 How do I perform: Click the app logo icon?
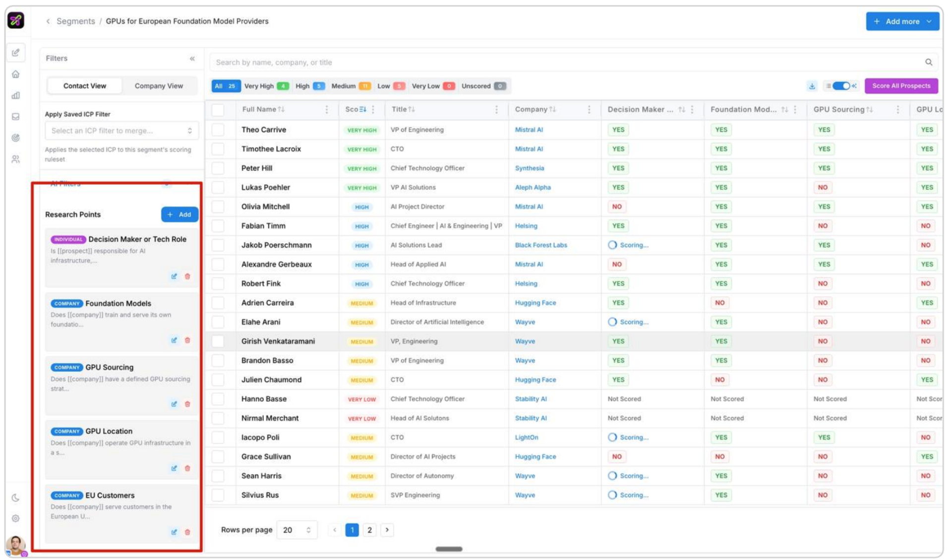16,20
